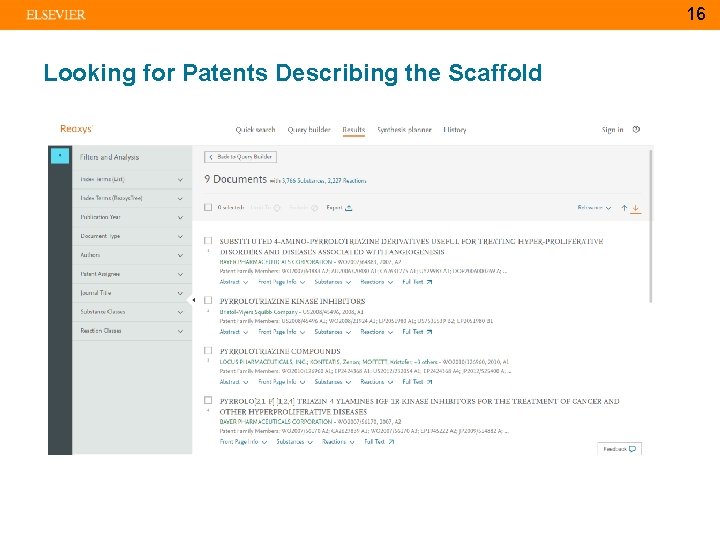Open Full Text for Pyrrolotriazine Kinase Inhibitors

coord(417,332)
